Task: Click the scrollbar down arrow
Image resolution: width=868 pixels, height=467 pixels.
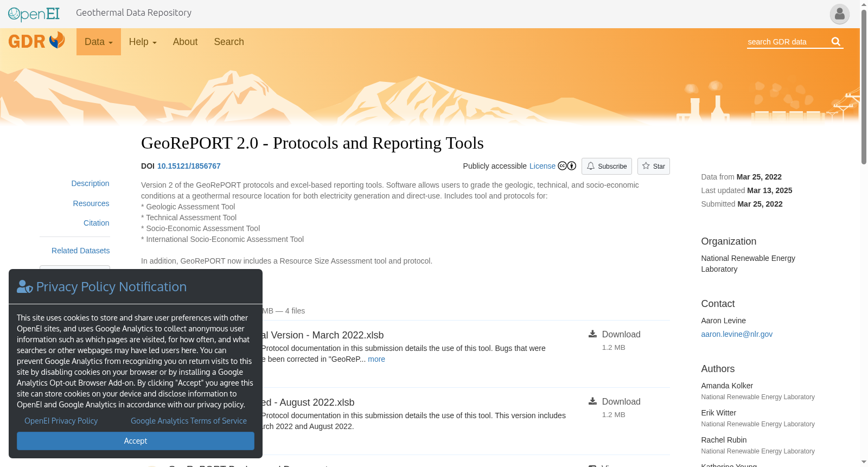Action: click(864, 462)
